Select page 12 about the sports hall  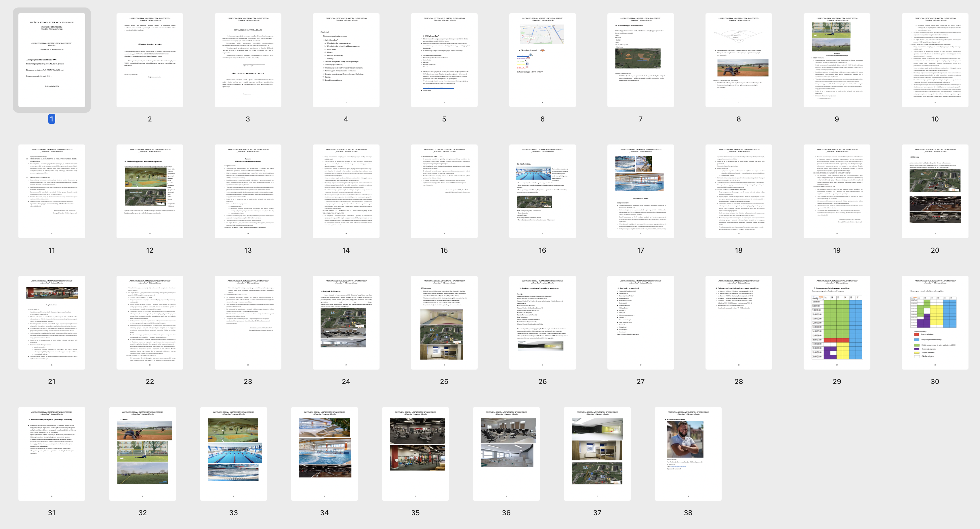point(150,191)
